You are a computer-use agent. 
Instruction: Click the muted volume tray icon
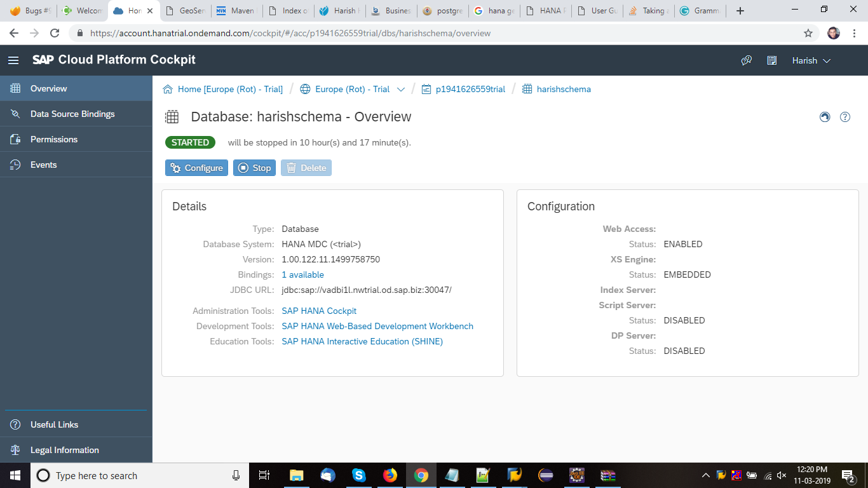tap(782, 475)
